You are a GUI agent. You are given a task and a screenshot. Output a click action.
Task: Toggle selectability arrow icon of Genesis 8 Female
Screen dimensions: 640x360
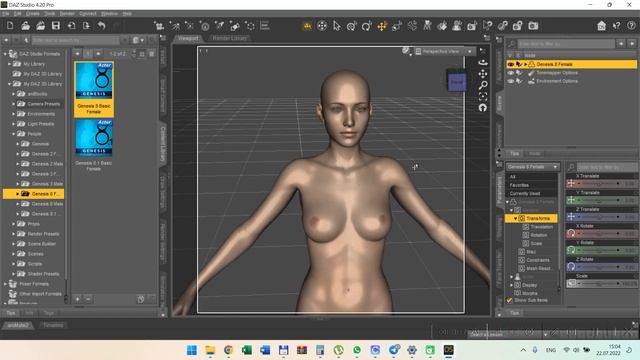click(519, 64)
